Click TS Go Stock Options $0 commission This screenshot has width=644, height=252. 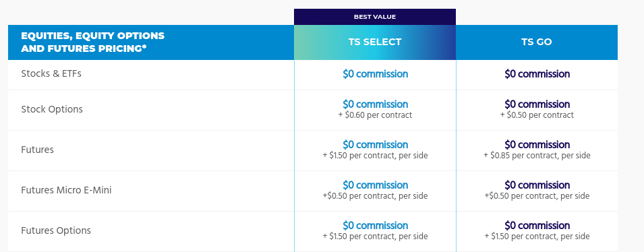coord(537,104)
